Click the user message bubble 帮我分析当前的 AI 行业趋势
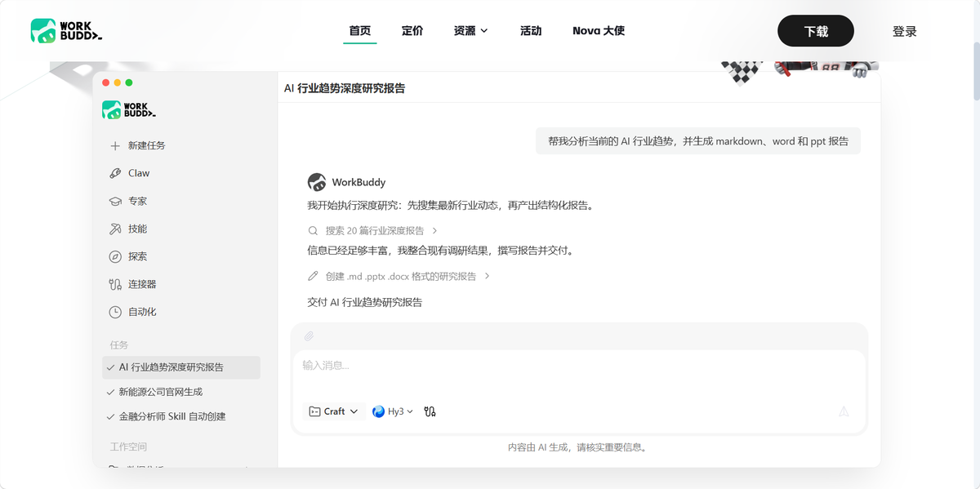 click(x=698, y=141)
